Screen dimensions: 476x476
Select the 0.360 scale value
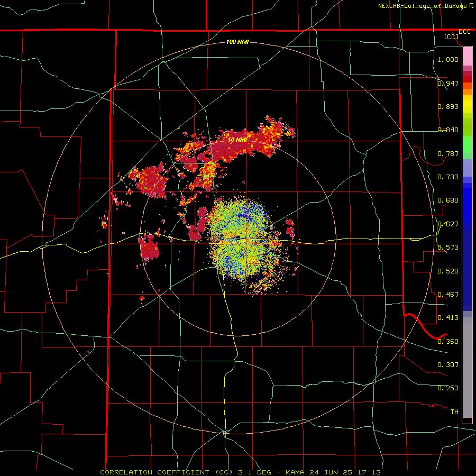pos(448,341)
